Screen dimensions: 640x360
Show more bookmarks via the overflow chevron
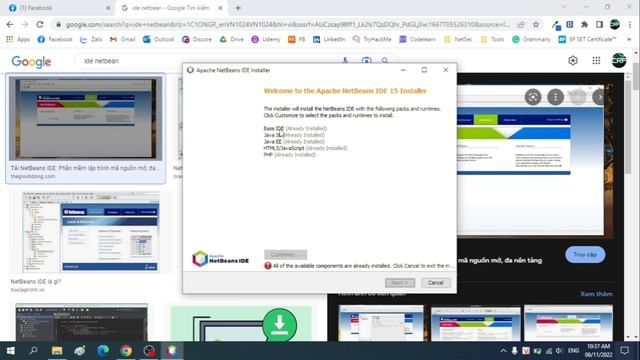click(629, 39)
